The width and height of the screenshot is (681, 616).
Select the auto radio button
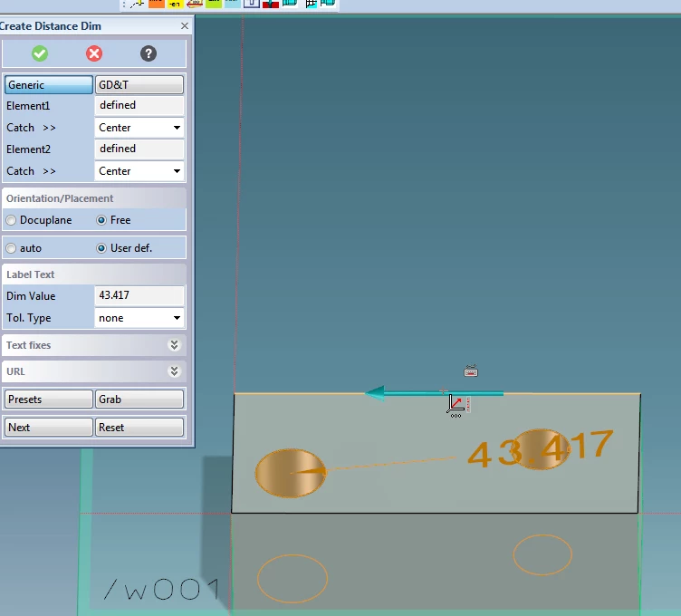point(11,248)
